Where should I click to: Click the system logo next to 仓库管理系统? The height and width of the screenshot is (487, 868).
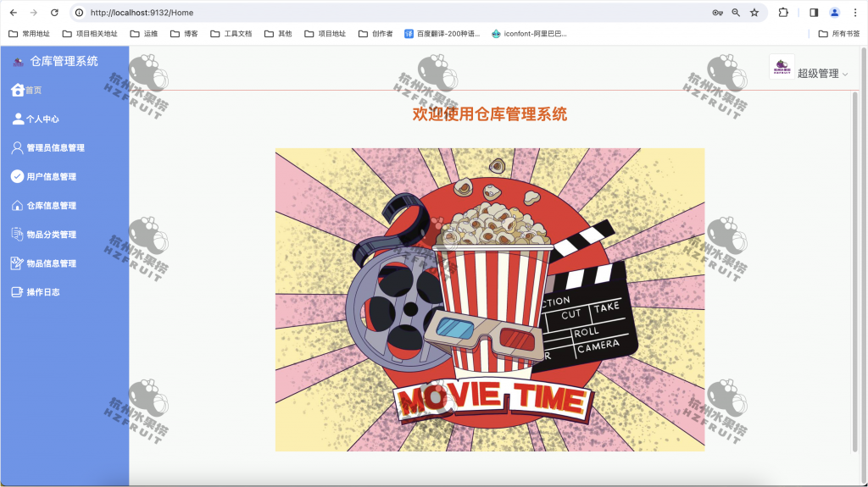19,62
